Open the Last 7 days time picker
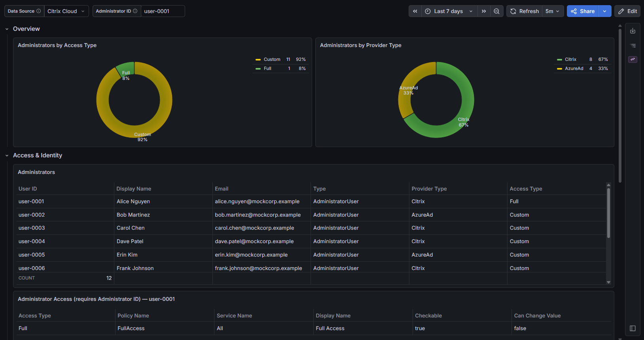Image resolution: width=644 pixels, height=340 pixels. click(449, 11)
